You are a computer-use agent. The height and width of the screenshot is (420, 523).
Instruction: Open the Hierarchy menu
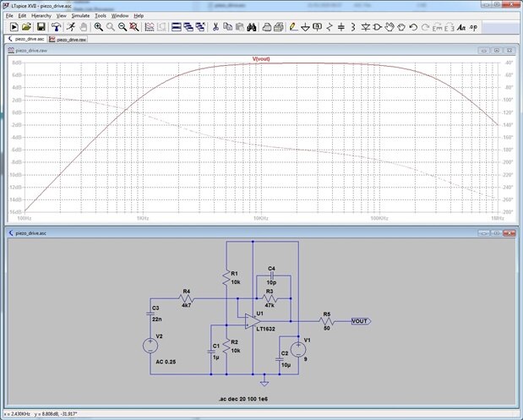(x=41, y=15)
